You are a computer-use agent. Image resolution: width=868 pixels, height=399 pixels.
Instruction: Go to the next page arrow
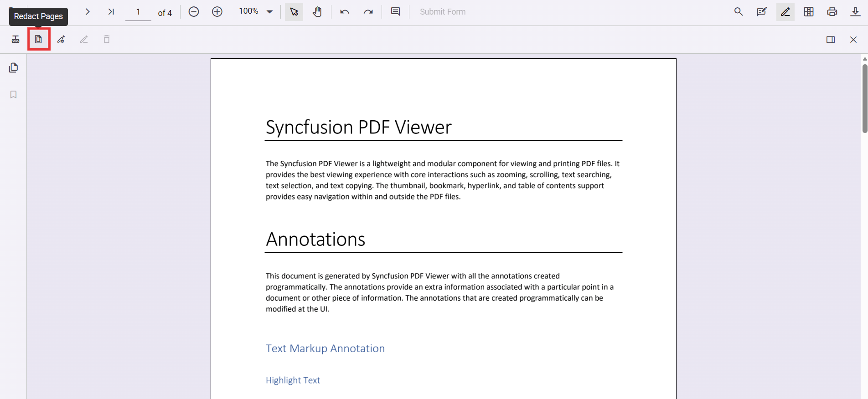tap(88, 12)
